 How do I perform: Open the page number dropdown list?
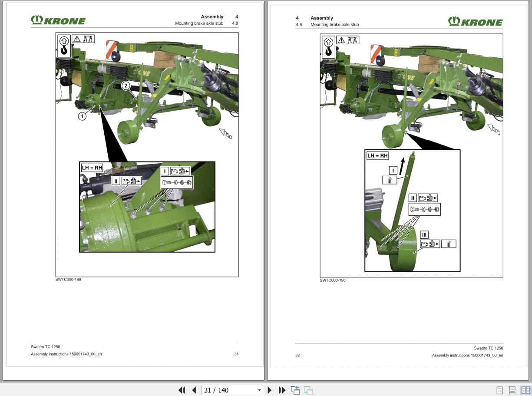pyautogui.click(x=260, y=390)
